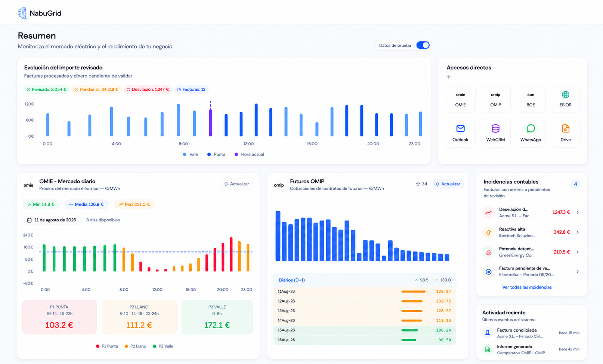
Task: Click the calendar icon in the date selector
Action: 29,220
